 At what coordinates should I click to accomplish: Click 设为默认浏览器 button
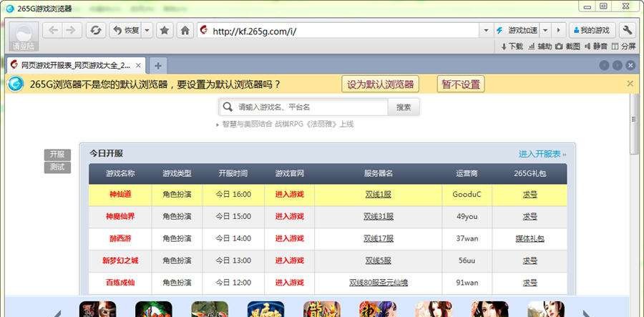(381, 84)
